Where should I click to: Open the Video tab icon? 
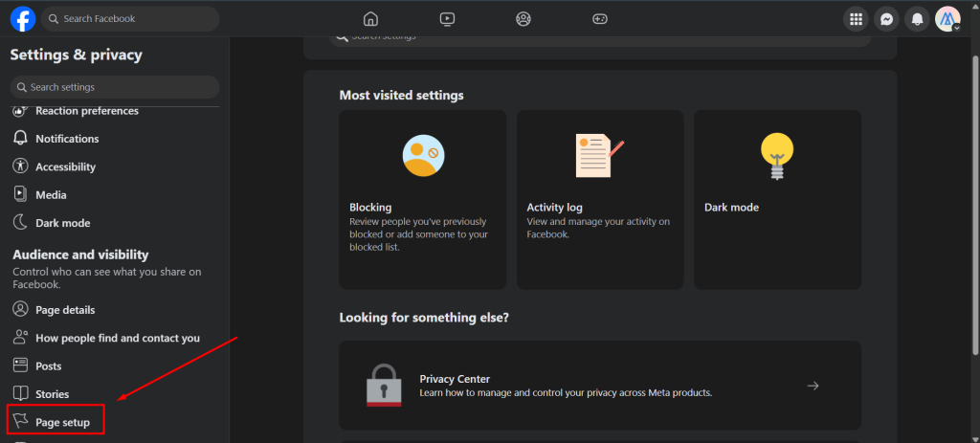[447, 19]
